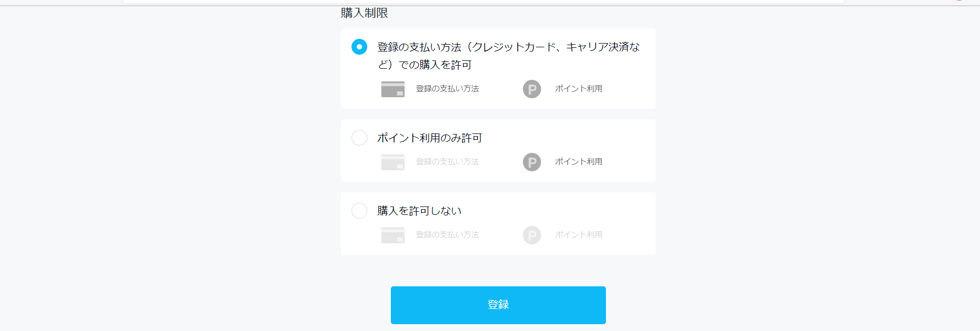Click the faded P icon under 購入を許可しない

(532, 235)
